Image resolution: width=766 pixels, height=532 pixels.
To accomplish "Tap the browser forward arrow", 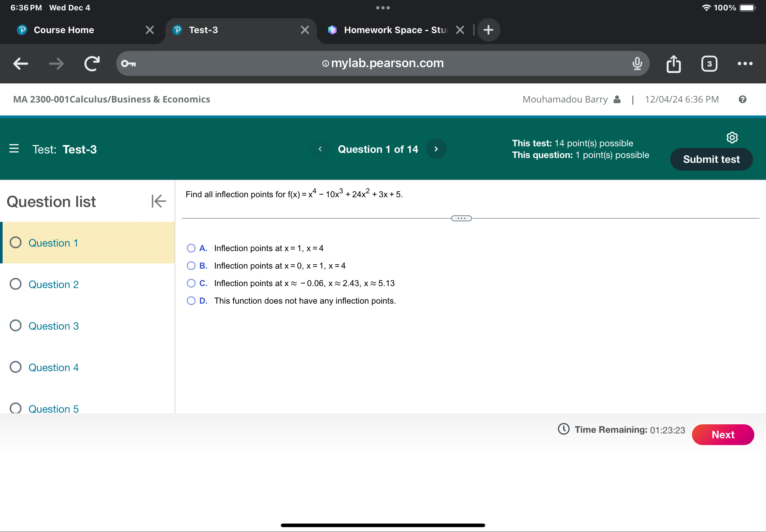I will 56,63.
